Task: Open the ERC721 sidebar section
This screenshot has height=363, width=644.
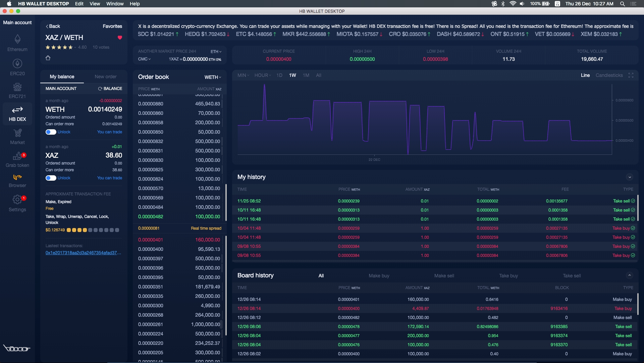Action: click(17, 91)
